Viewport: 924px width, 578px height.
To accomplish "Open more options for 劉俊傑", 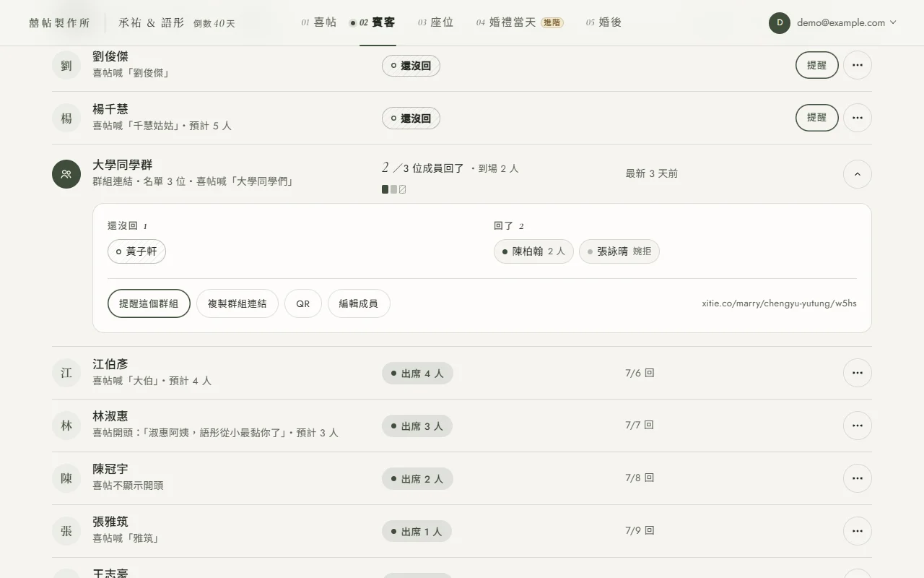I will pos(857,65).
